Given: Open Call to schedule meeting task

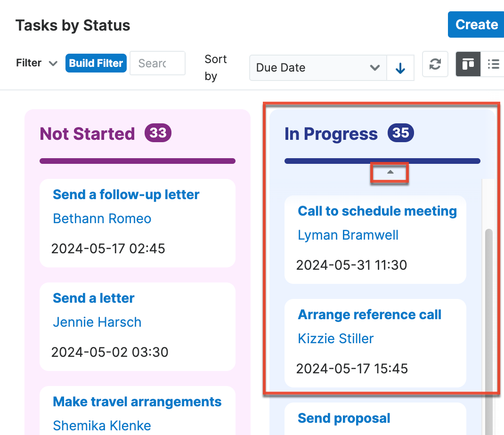Looking at the screenshot, I should pos(377,211).
